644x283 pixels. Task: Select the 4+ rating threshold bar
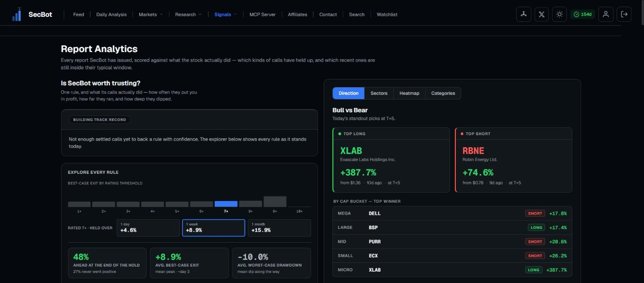coord(153,204)
